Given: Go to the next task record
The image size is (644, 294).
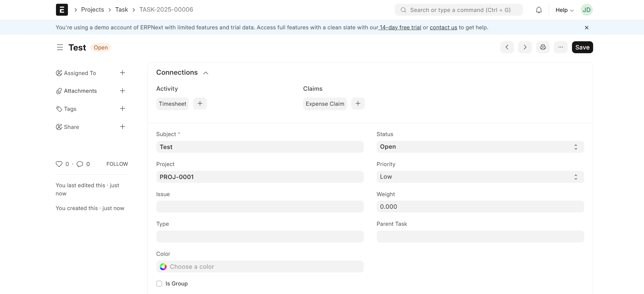Looking at the screenshot, I should tap(525, 47).
